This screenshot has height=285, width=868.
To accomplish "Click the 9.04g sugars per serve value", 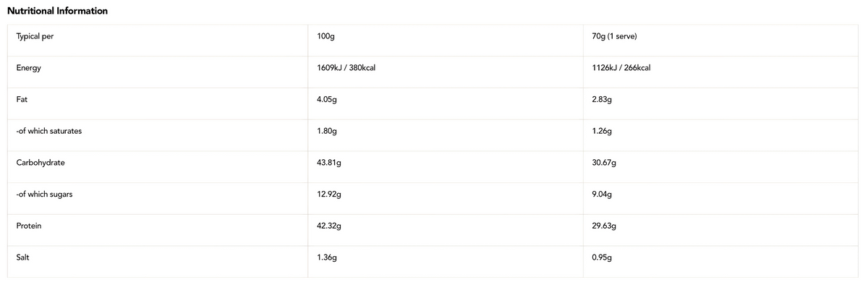I will (602, 195).
